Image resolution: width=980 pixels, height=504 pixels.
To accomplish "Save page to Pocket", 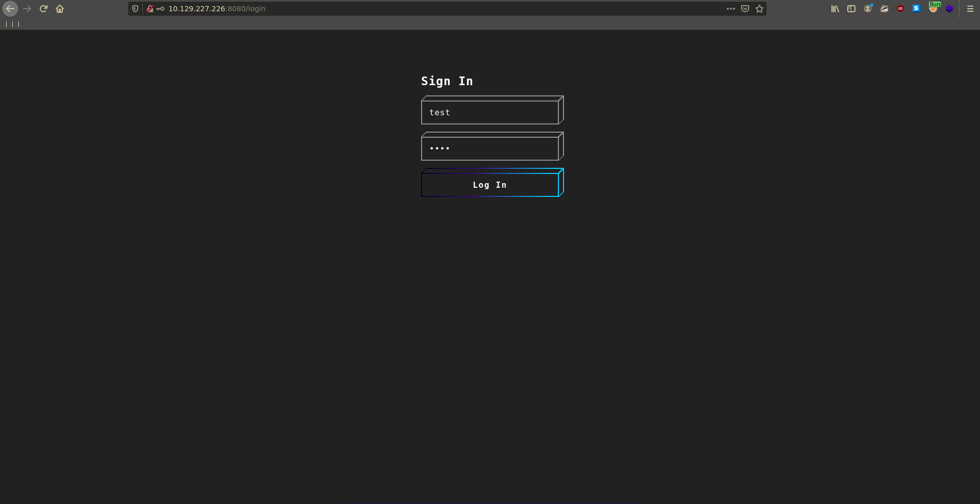I will click(x=745, y=9).
